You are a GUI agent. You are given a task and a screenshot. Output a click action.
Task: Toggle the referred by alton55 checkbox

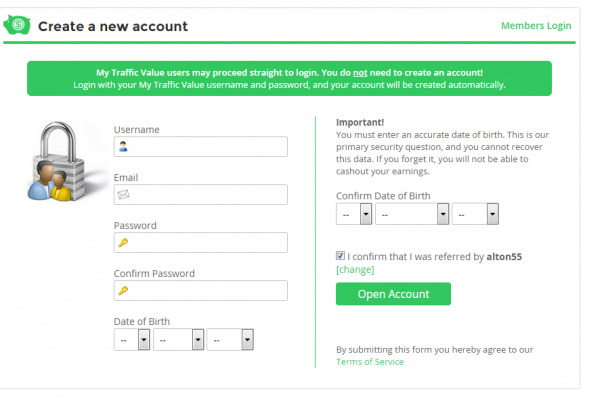[341, 256]
